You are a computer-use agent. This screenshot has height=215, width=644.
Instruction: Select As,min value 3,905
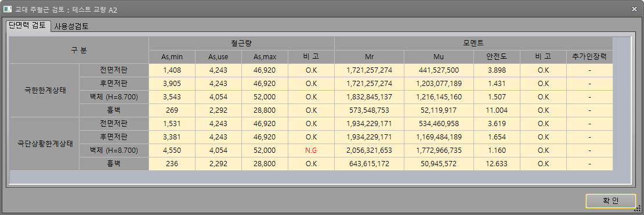(172, 84)
